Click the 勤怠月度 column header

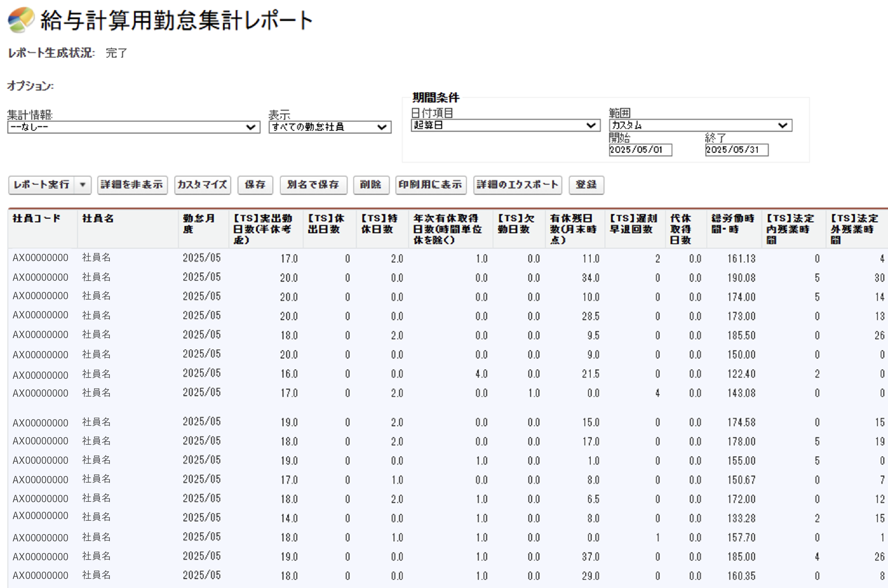199,223
